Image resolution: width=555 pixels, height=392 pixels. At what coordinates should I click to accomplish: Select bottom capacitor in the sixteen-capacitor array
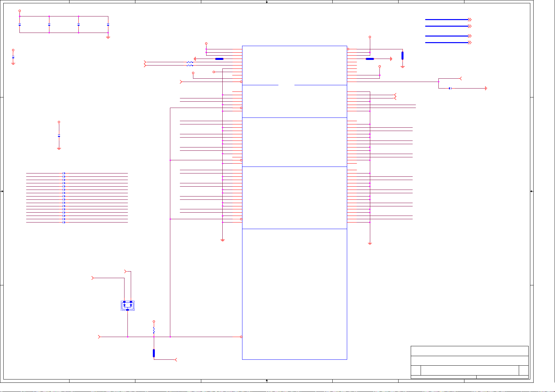[x=64, y=222]
